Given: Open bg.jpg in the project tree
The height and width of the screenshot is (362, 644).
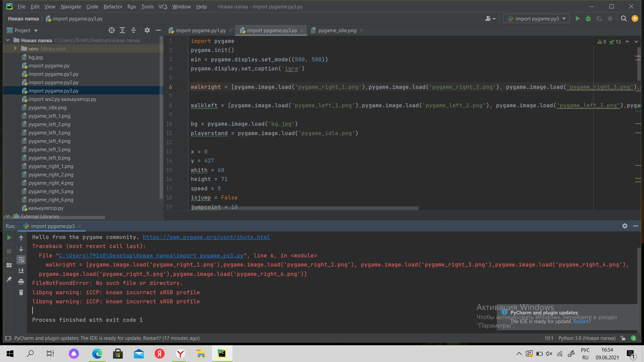Looking at the screenshot, I should coord(36,57).
